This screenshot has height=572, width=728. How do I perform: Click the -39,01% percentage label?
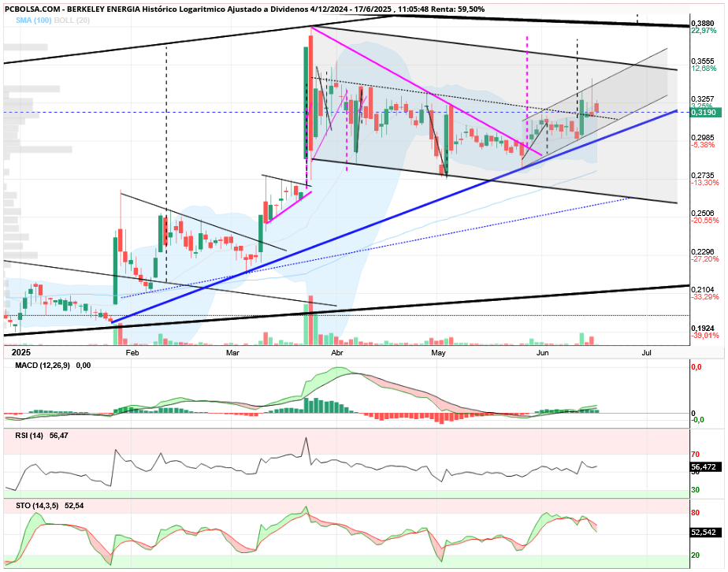click(705, 336)
